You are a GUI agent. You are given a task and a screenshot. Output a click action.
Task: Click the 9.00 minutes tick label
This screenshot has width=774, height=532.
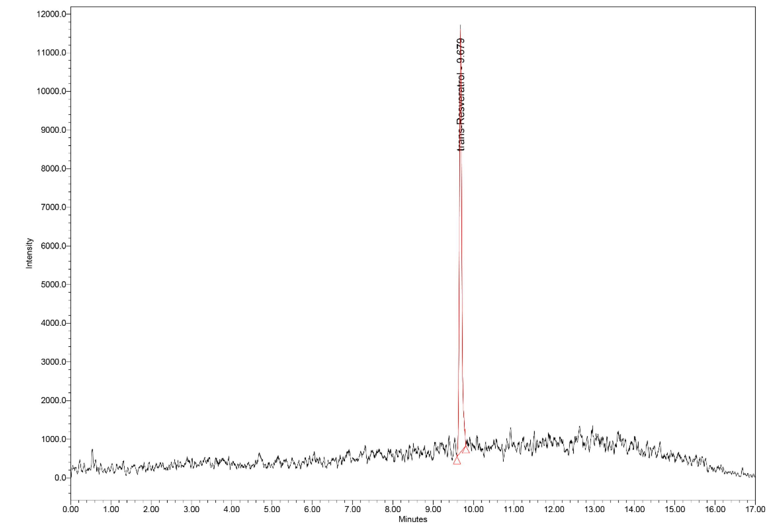(x=433, y=510)
